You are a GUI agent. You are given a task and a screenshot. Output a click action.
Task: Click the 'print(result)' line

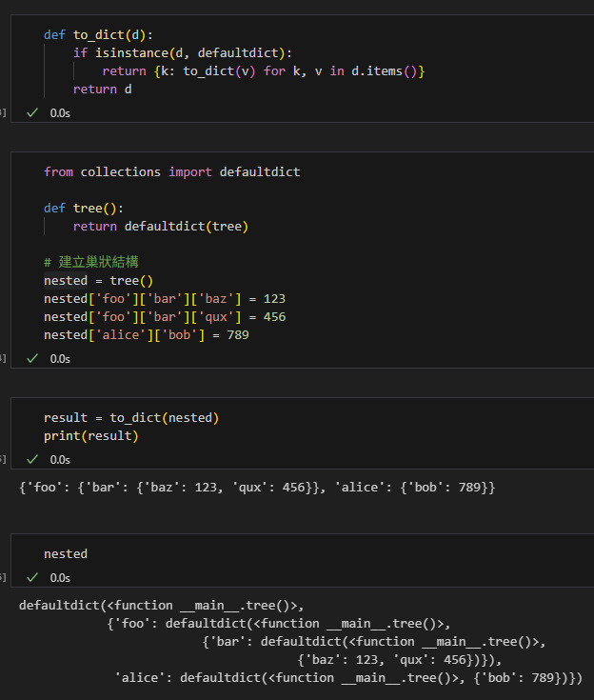(91, 436)
